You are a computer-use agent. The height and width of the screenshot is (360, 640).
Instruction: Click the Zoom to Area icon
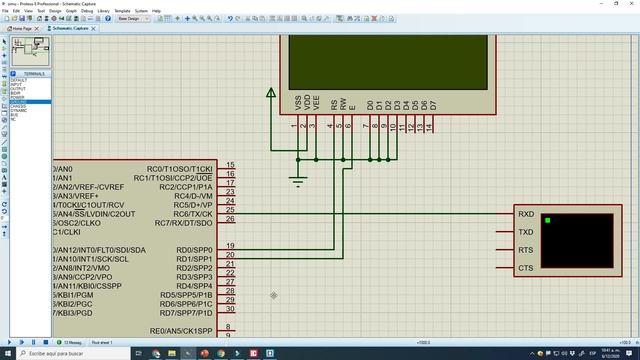218,18
